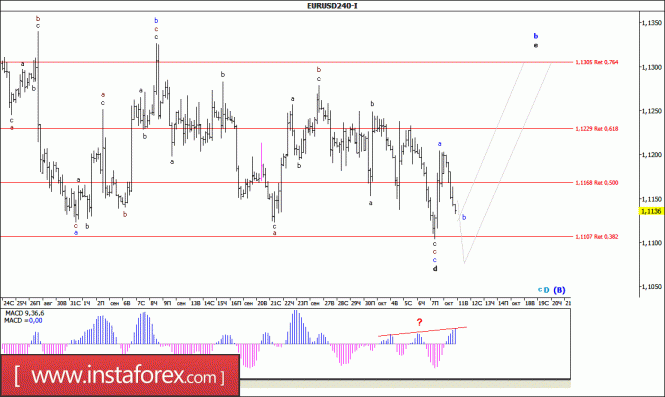This screenshot has height=397, width=665.
Task: Select the 1.1305 Ret 0.764 Fibonacci label
Action: click(597, 62)
